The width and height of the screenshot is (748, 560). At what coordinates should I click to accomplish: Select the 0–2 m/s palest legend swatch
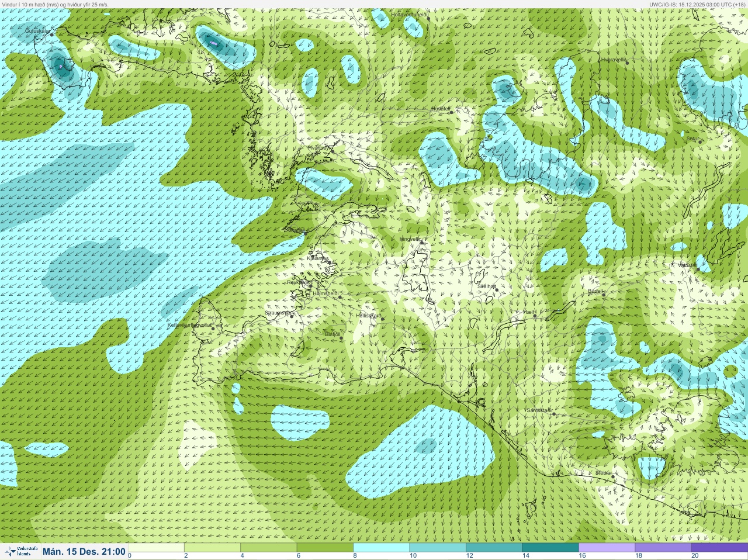(x=157, y=548)
